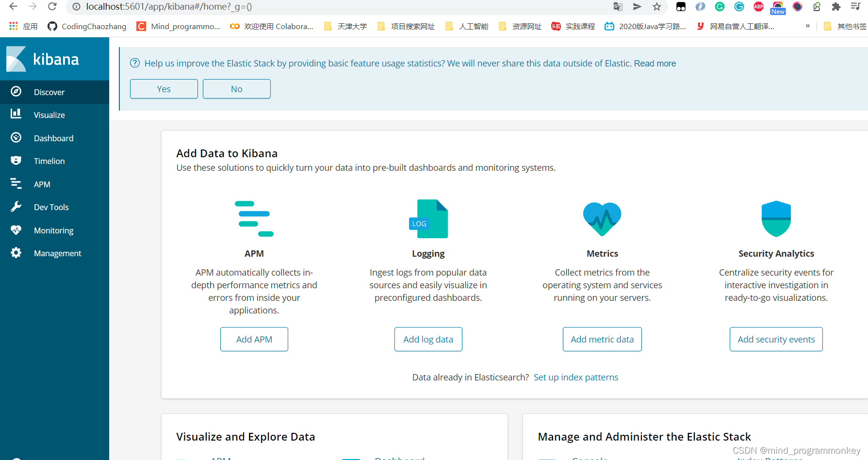Click the Metrics heart pulse icon
Image resolution: width=868 pixels, height=460 pixels.
point(602,219)
